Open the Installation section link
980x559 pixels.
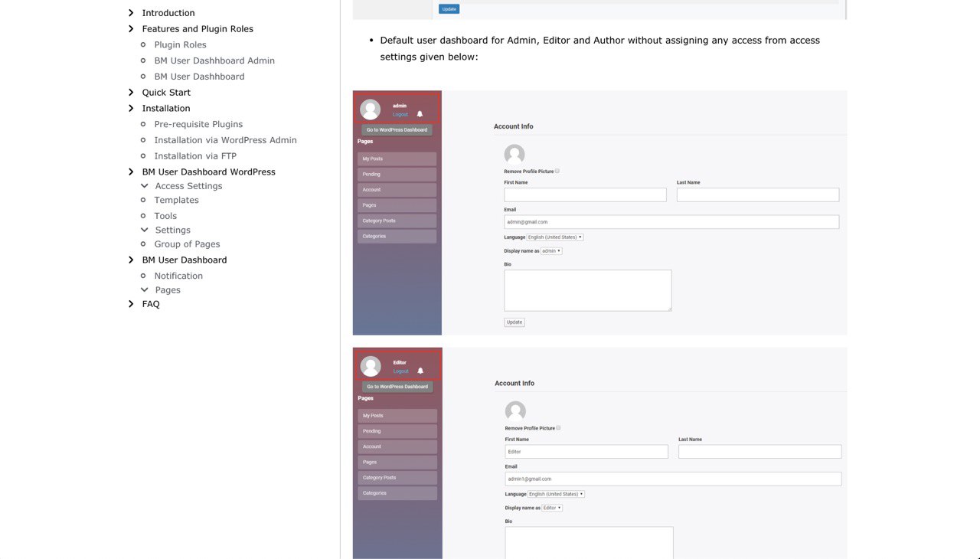click(166, 109)
